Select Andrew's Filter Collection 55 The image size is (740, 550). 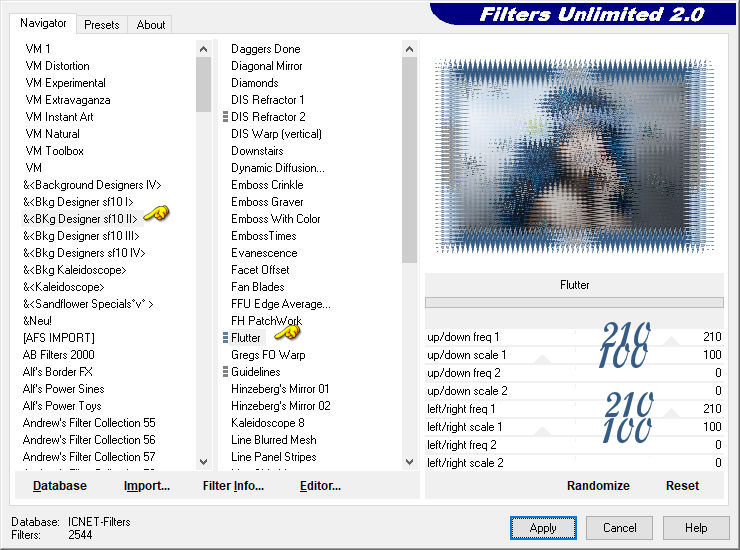click(x=89, y=423)
